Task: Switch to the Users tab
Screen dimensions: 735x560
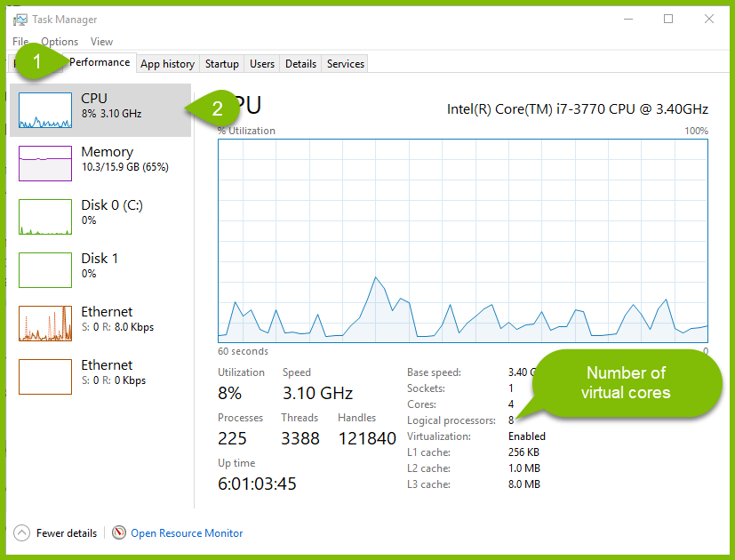Action: click(262, 64)
